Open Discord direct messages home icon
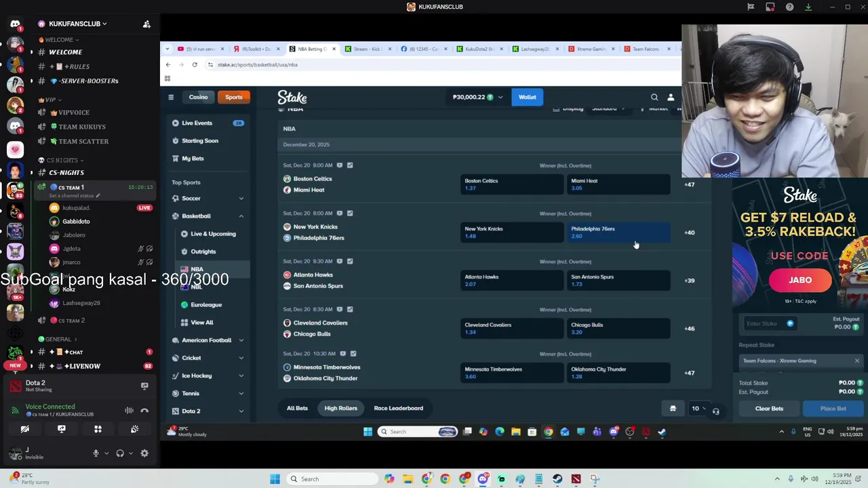The image size is (868, 488). [15, 24]
